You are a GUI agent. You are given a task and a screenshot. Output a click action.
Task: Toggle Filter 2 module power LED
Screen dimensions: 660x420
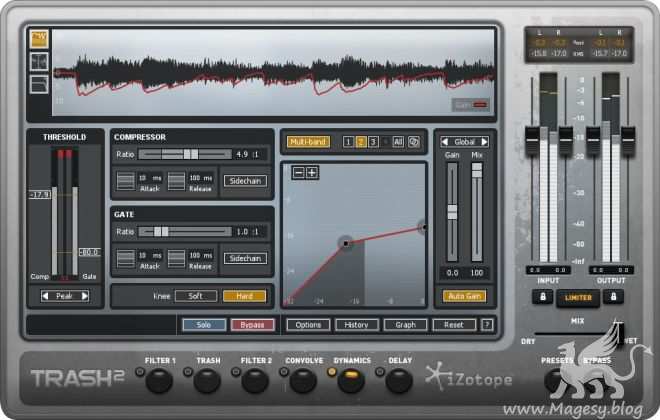coord(236,372)
